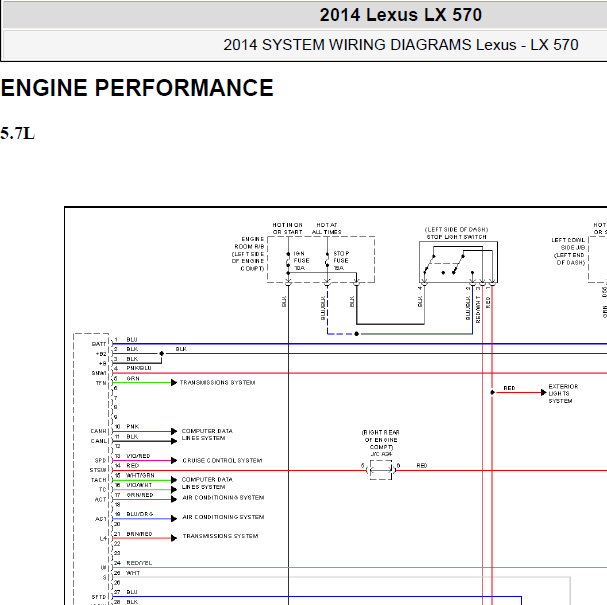Click the 'CANH' pin label
The width and height of the screenshot is (607, 605).
tap(98, 431)
